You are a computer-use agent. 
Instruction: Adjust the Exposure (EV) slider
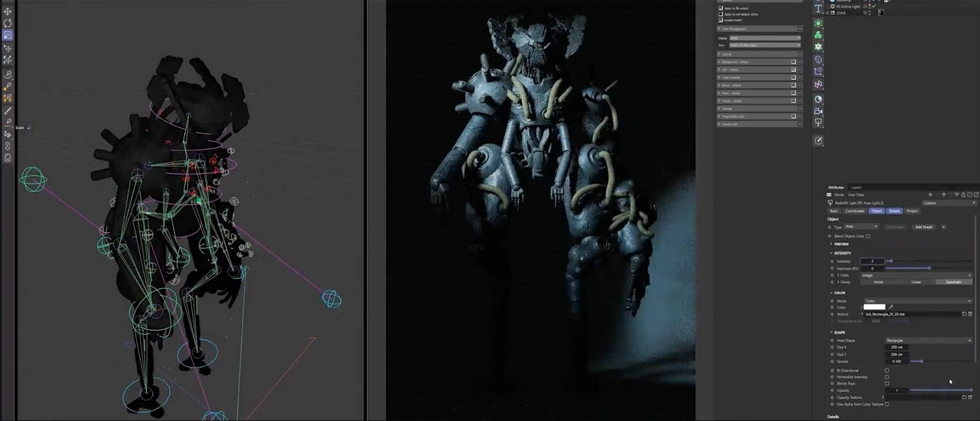[x=929, y=268]
